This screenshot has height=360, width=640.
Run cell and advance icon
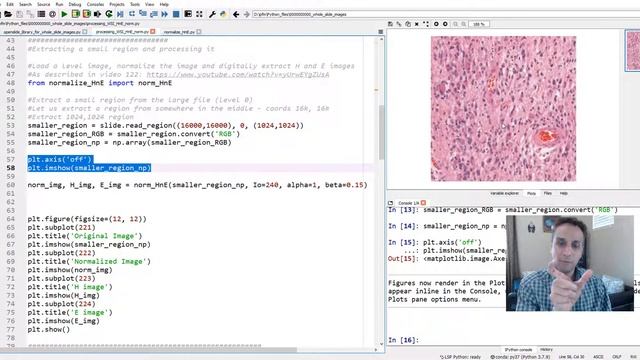click(x=87, y=14)
